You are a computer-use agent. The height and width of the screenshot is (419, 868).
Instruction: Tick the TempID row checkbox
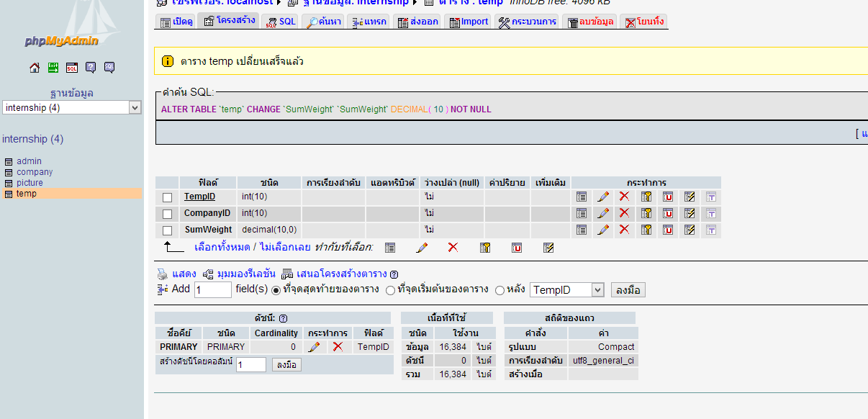click(168, 197)
